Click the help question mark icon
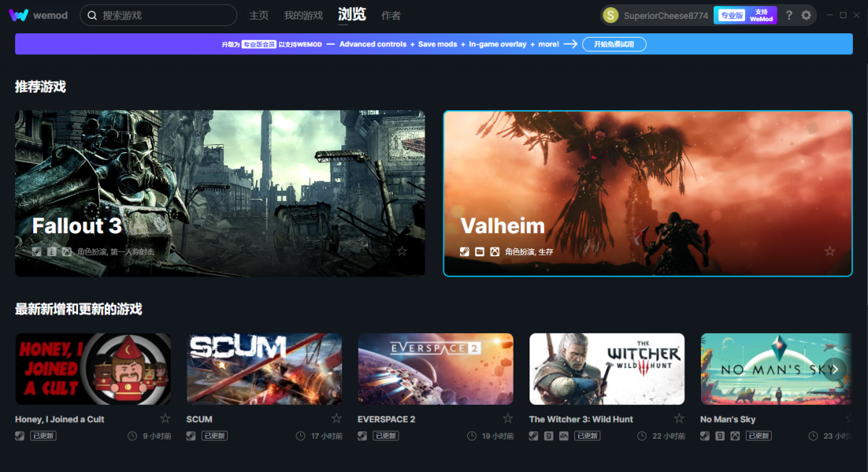This screenshot has height=472, width=868. coord(789,15)
